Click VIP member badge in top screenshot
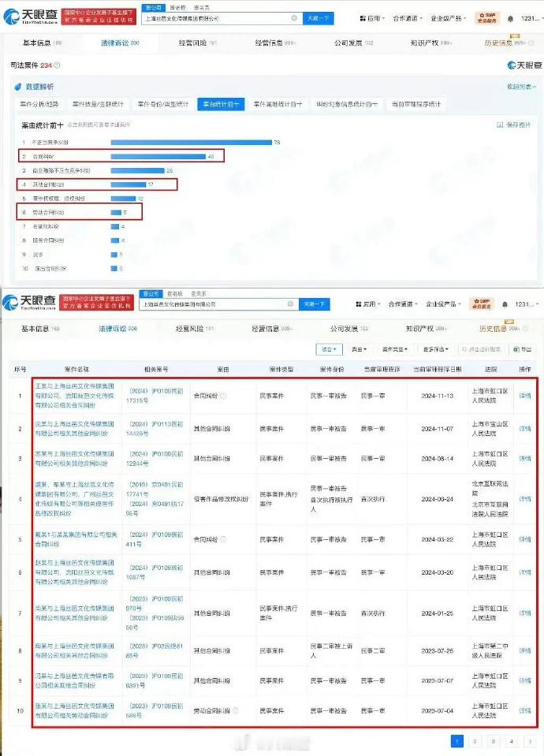This screenshot has width=544, height=756. [486, 18]
